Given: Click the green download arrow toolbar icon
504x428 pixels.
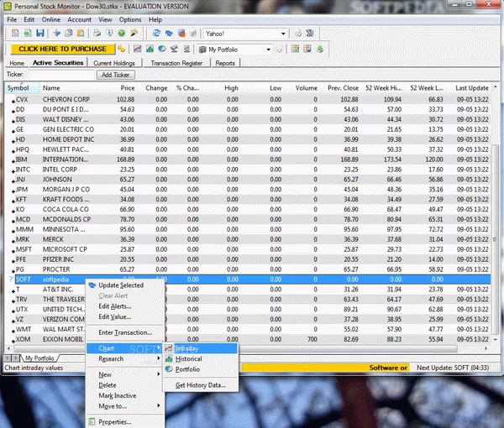Looking at the screenshot, I should (320, 50).
